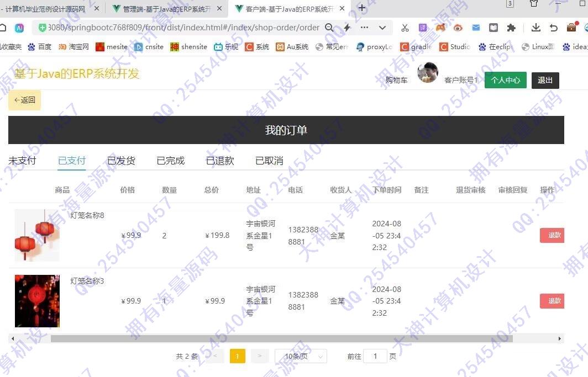Open the 乐视 bookmark
Viewport: 588px width, 377px height.
click(226, 47)
